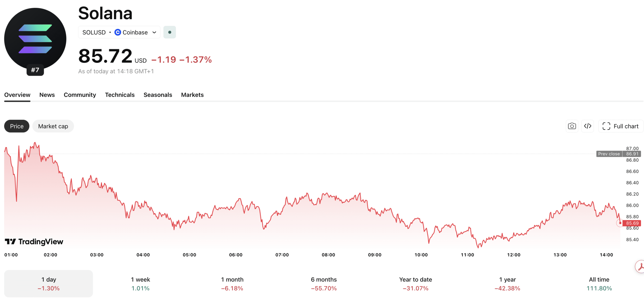
Task: Open TradingView home via the logo on the chart
Action: pyautogui.click(x=34, y=242)
